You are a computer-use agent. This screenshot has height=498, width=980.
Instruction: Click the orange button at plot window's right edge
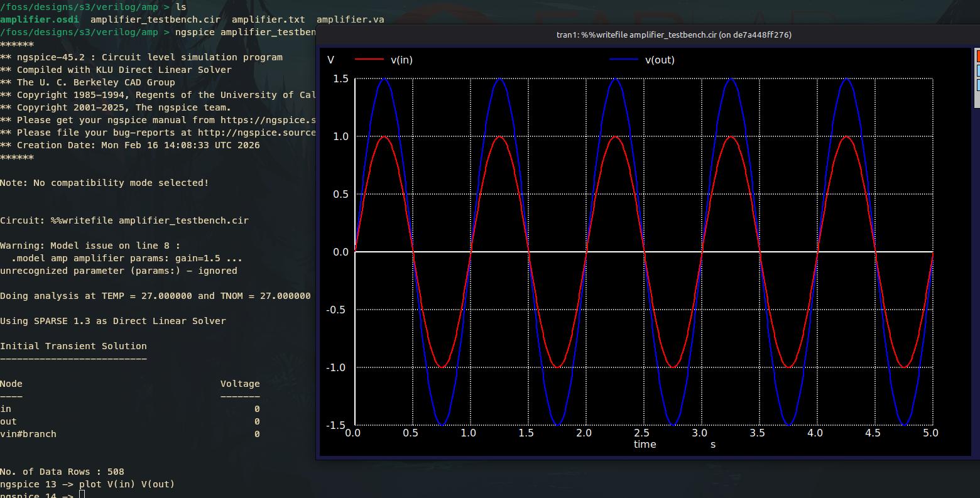(x=977, y=57)
